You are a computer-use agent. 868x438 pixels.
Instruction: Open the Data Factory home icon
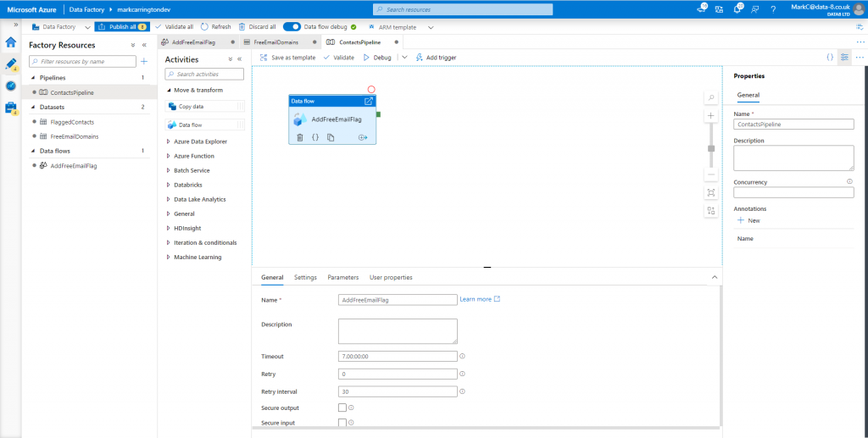coord(10,42)
